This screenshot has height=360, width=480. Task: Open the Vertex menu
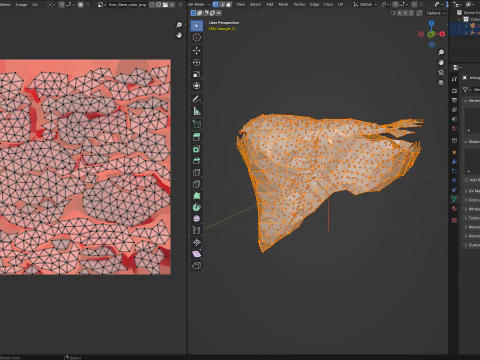[x=299, y=4]
